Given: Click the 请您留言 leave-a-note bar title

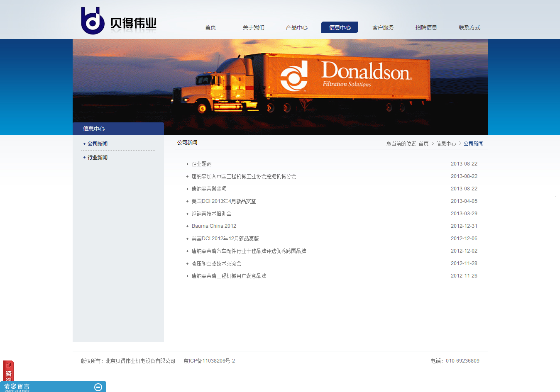Looking at the screenshot, I should [17, 387].
